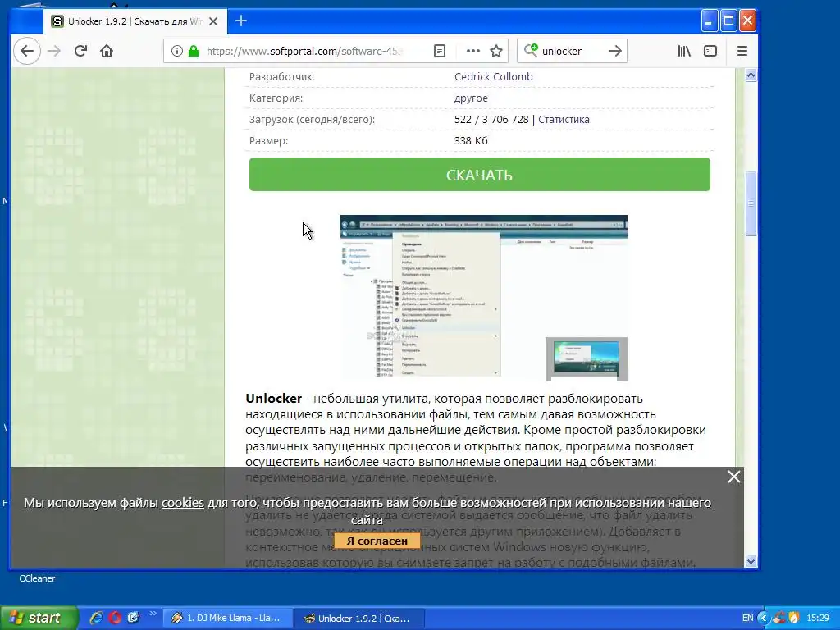Reload the current page

click(x=80, y=51)
